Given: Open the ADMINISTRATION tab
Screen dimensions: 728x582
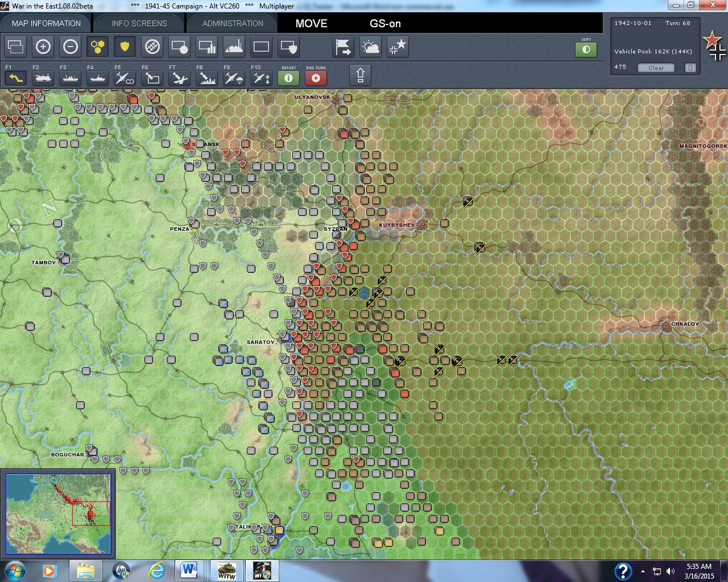Looking at the screenshot, I should coord(233,23).
